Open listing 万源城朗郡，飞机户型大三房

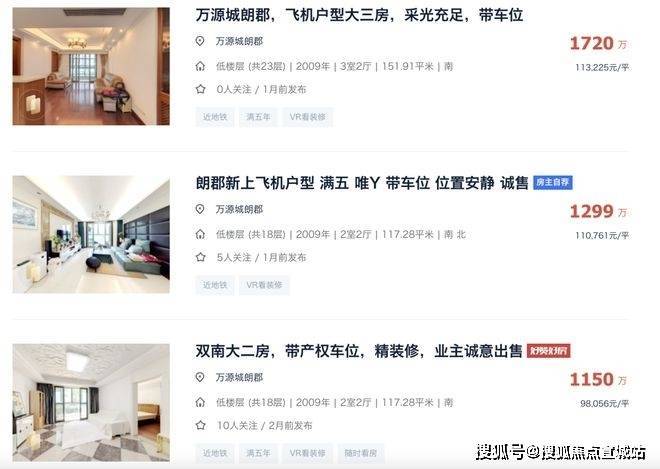359,16
